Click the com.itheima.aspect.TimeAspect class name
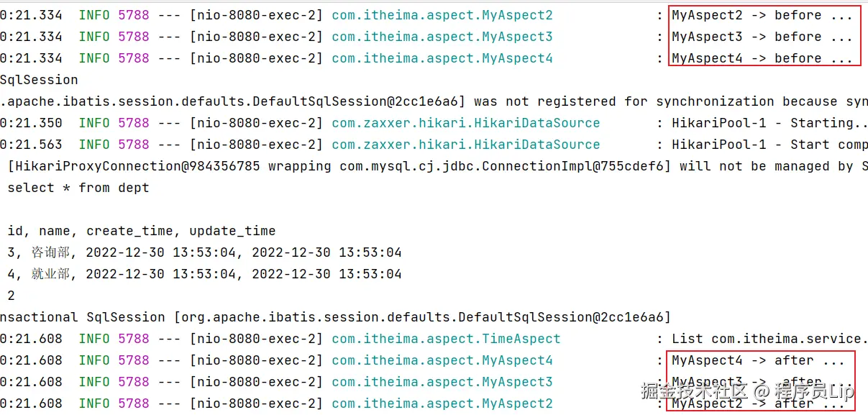868x415 pixels. coord(446,339)
